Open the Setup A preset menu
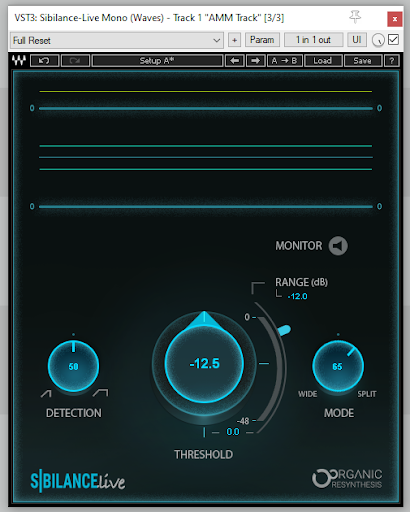 (x=157, y=61)
